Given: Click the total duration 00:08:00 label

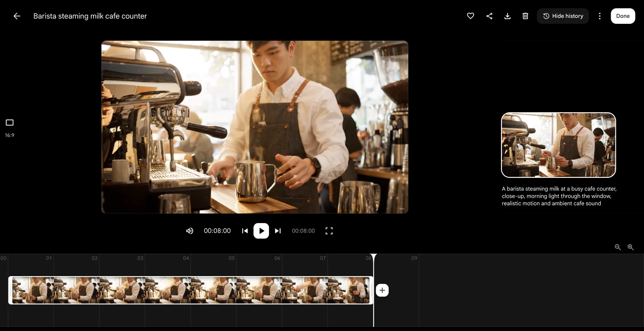Looking at the screenshot, I should coord(303,231).
